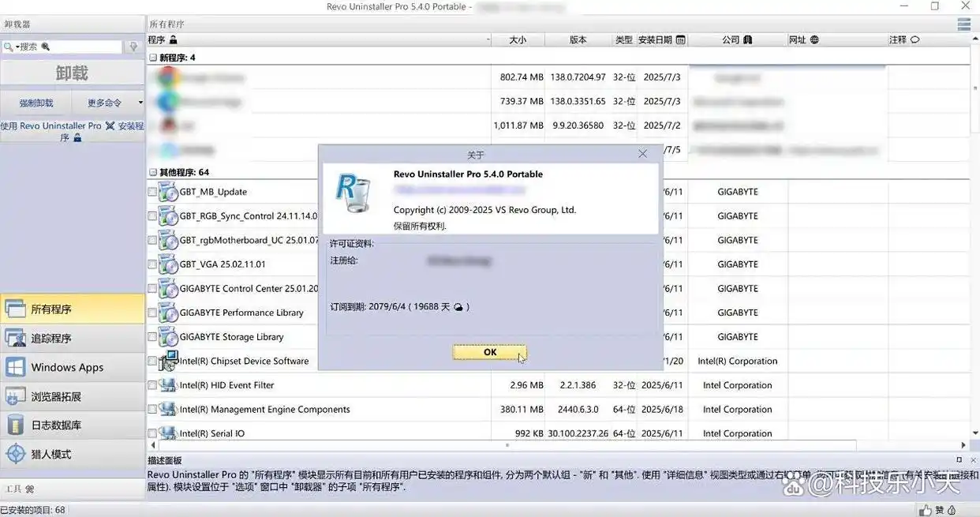Collapse the 新程序: 4 group
This screenshot has width=980, height=517.
click(153, 58)
